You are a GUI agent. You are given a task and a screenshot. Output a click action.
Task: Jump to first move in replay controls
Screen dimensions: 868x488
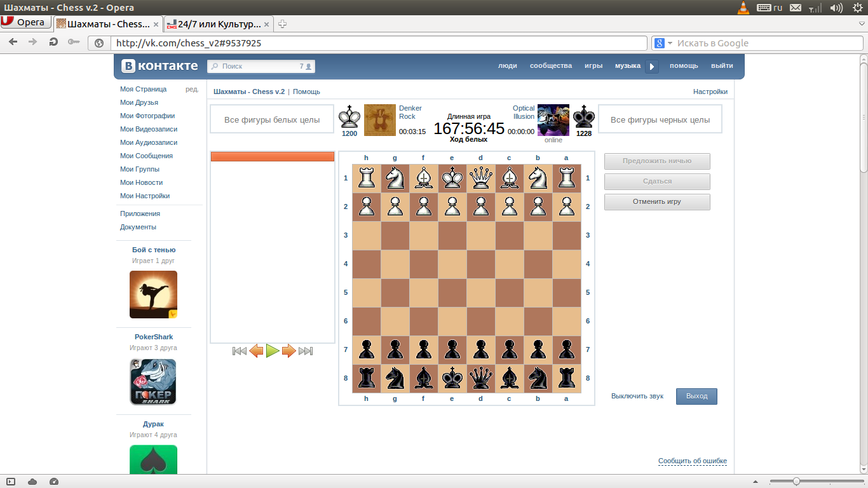click(240, 351)
